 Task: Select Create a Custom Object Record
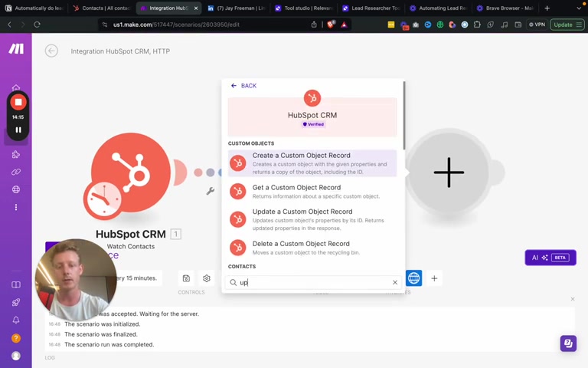pos(312,163)
